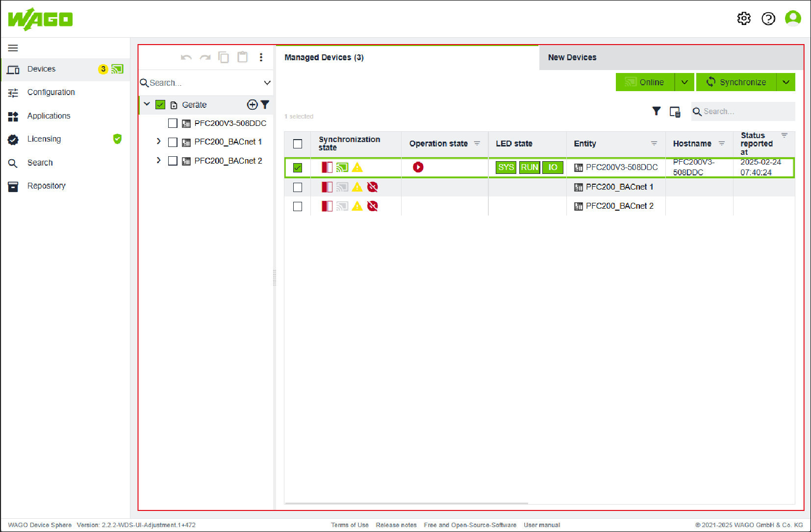The width and height of the screenshot is (811, 532).
Task: Expand the PFC200_BACnet 1 tree node
Action: 158,142
